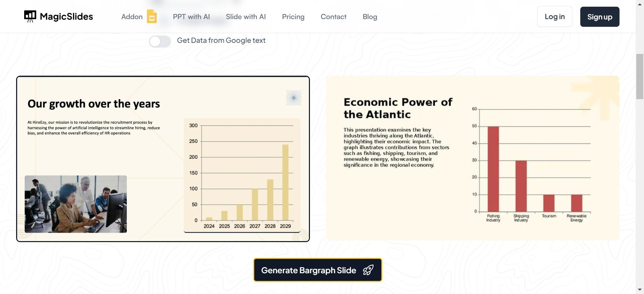
Task: Visit the Blog link
Action: (370, 17)
